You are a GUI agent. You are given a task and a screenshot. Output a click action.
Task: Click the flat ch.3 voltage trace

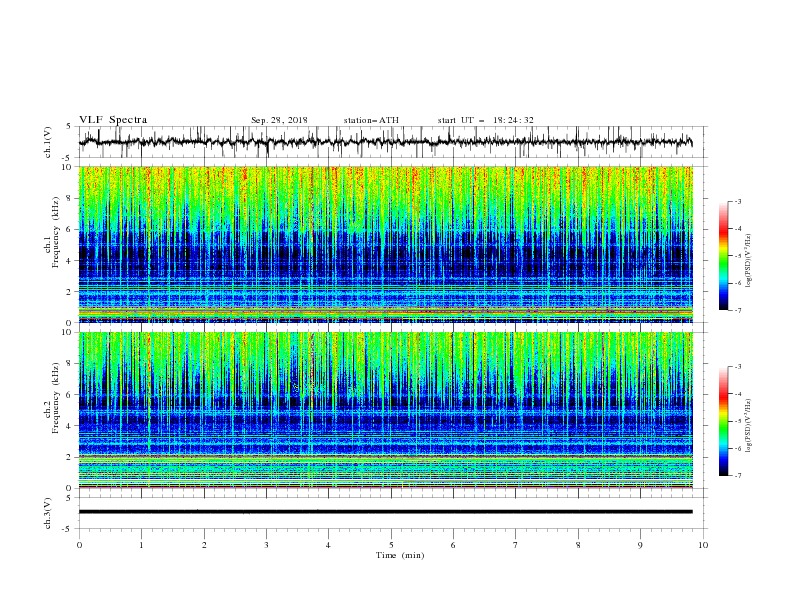385,512
